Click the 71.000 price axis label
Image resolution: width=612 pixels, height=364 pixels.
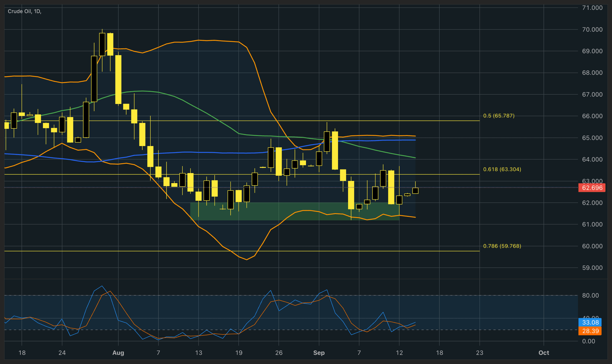592,8
